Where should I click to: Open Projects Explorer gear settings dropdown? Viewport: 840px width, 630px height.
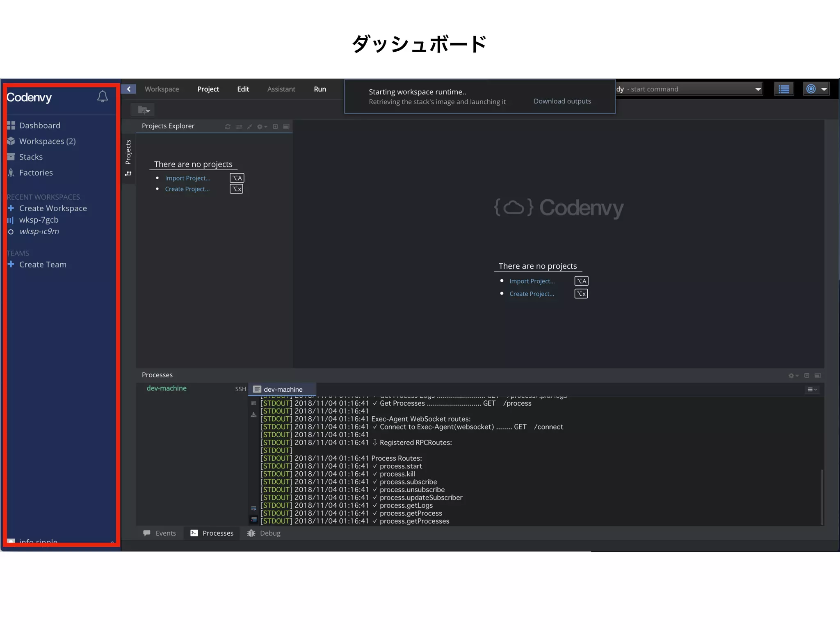point(262,127)
